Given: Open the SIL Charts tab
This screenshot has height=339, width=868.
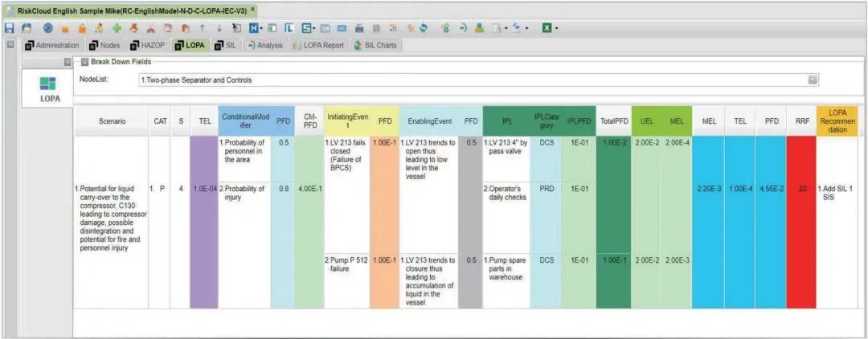Looking at the screenshot, I should [375, 45].
